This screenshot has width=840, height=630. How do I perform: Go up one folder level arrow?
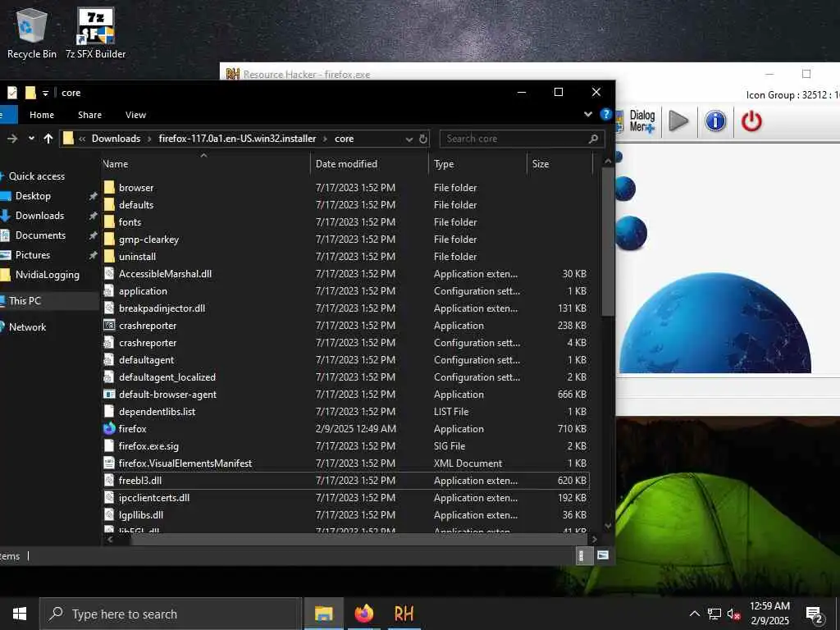point(48,139)
